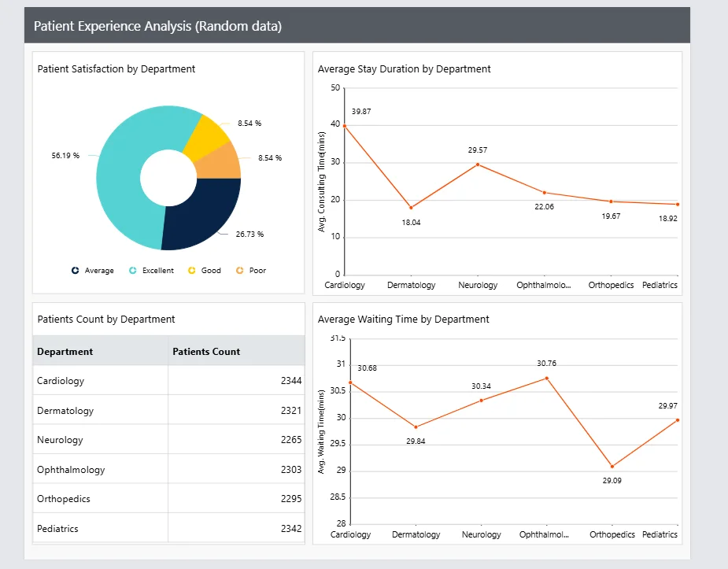Viewport: 728px width, 569px height.
Task: Select the Dermatology table row label
Action: [x=65, y=410]
